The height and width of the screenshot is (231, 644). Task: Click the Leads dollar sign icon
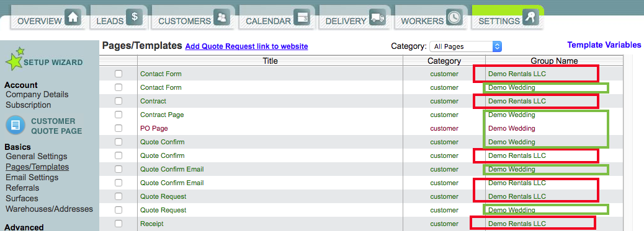point(134,17)
